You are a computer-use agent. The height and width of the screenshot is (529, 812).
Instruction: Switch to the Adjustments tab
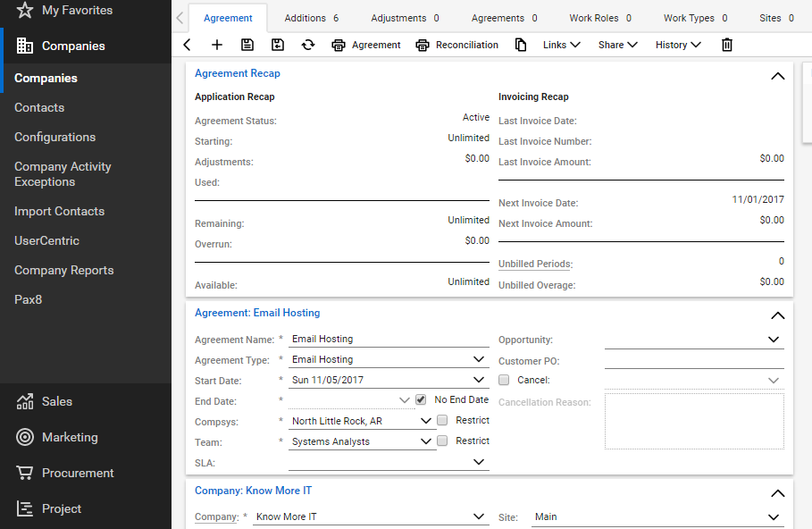coord(405,18)
